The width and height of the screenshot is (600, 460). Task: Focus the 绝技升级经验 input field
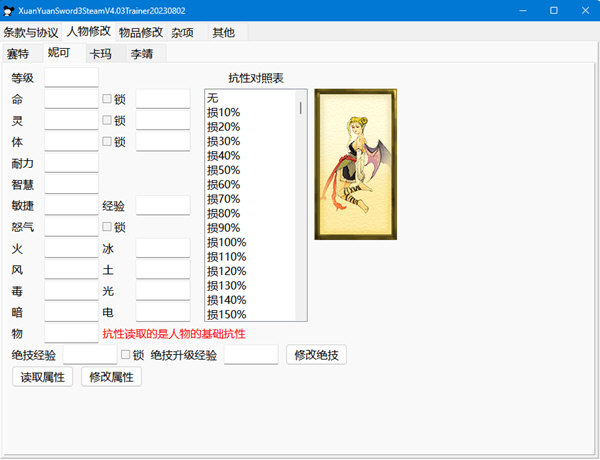coord(251,355)
